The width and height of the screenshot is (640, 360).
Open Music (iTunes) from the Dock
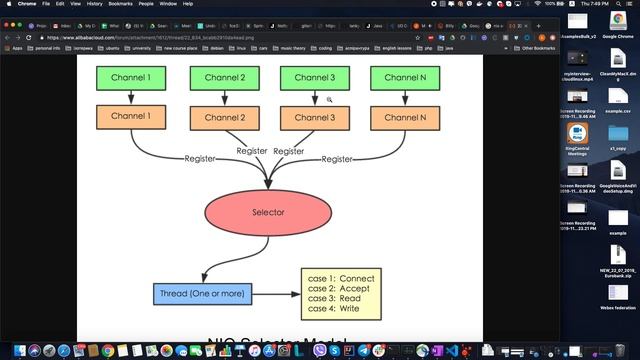click(x=254, y=351)
